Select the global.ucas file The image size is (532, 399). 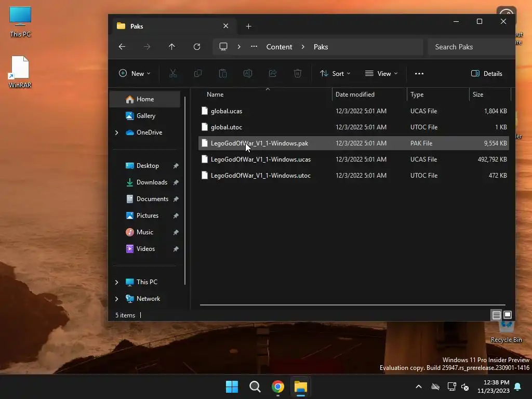pyautogui.click(x=353, y=111)
